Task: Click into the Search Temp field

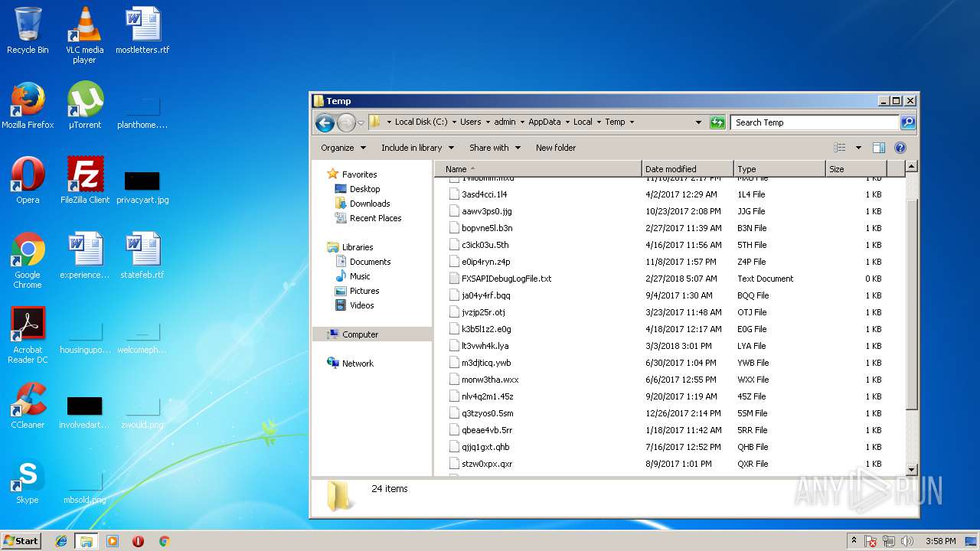Action: pos(815,122)
